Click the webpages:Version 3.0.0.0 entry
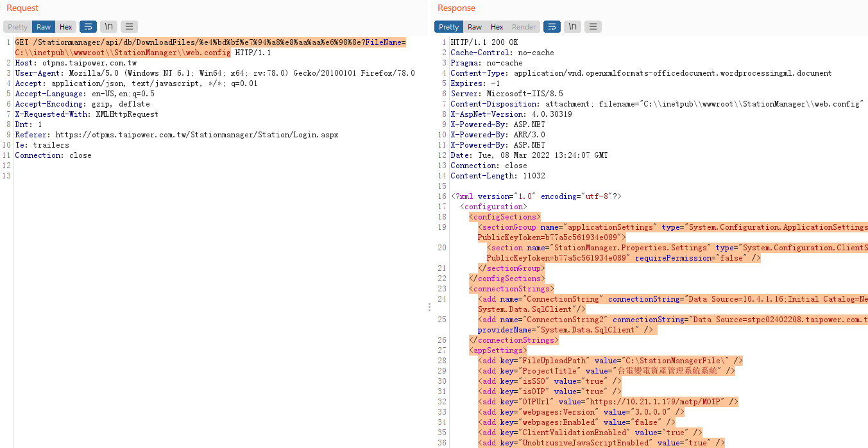The image size is (868, 448). [x=581, y=412]
